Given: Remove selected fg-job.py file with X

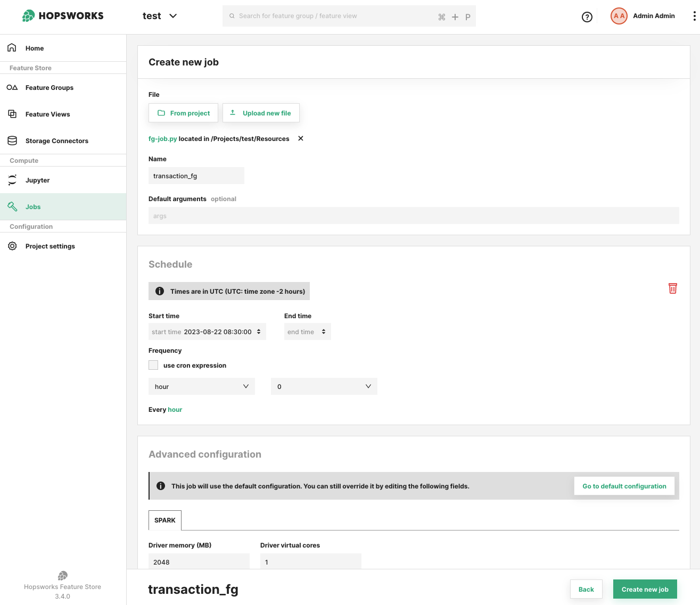Looking at the screenshot, I should [x=301, y=138].
